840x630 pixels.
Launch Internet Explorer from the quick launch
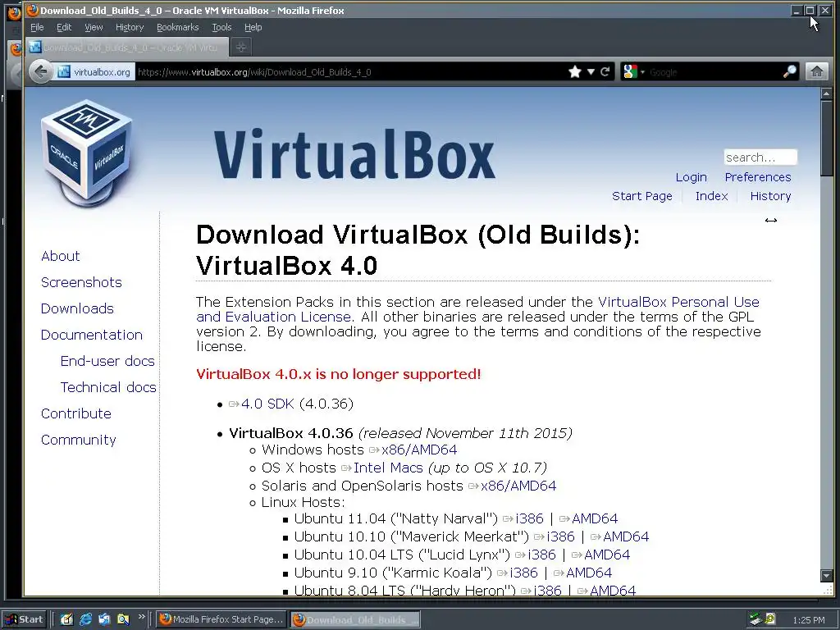(85, 619)
